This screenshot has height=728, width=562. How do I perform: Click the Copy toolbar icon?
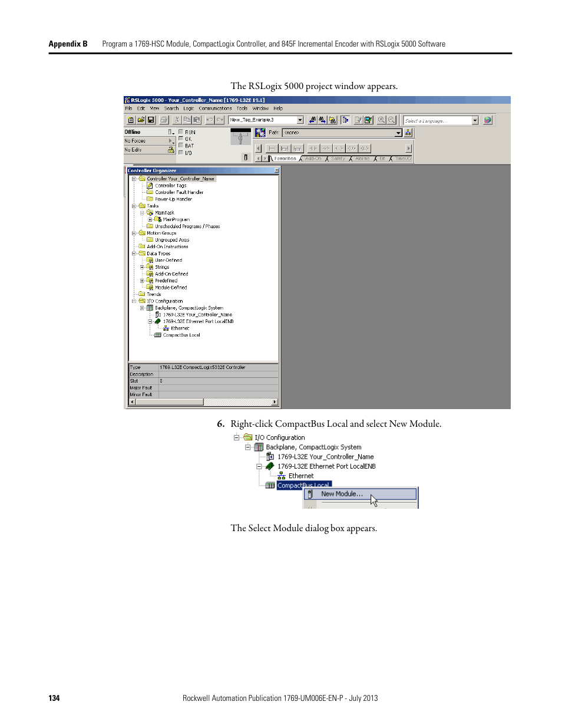click(187, 120)
